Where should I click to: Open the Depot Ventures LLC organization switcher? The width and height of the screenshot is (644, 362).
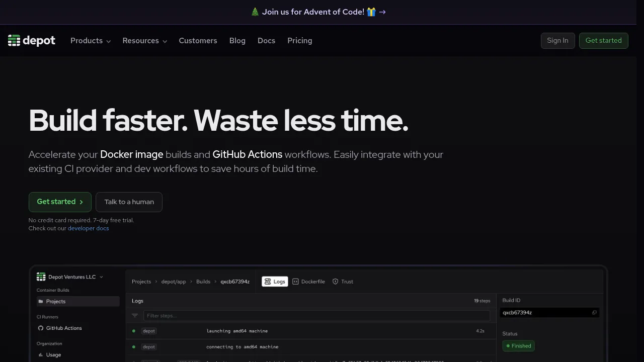pos(70,277)
